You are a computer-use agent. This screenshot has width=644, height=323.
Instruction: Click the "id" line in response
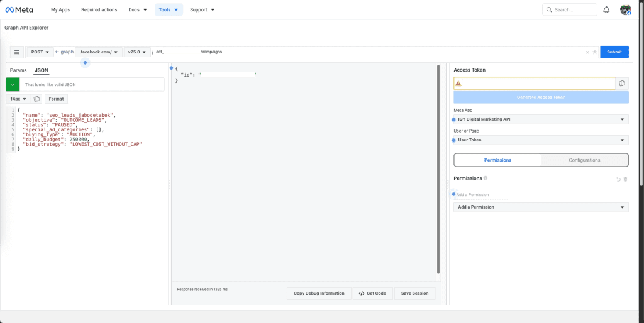[218, 75]
